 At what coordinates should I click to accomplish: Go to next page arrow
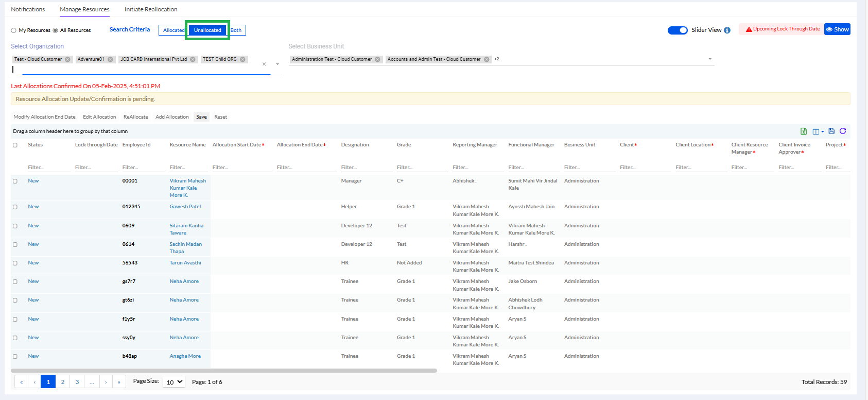[x=106, y=382]
